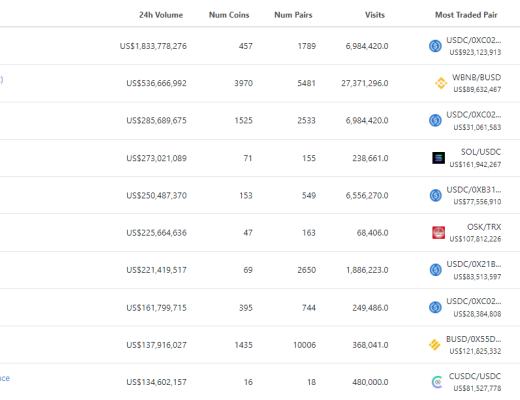Screen dimensions: 520x400
Task: Click visits value 238,661.0
Action: [x=370, y=158]
